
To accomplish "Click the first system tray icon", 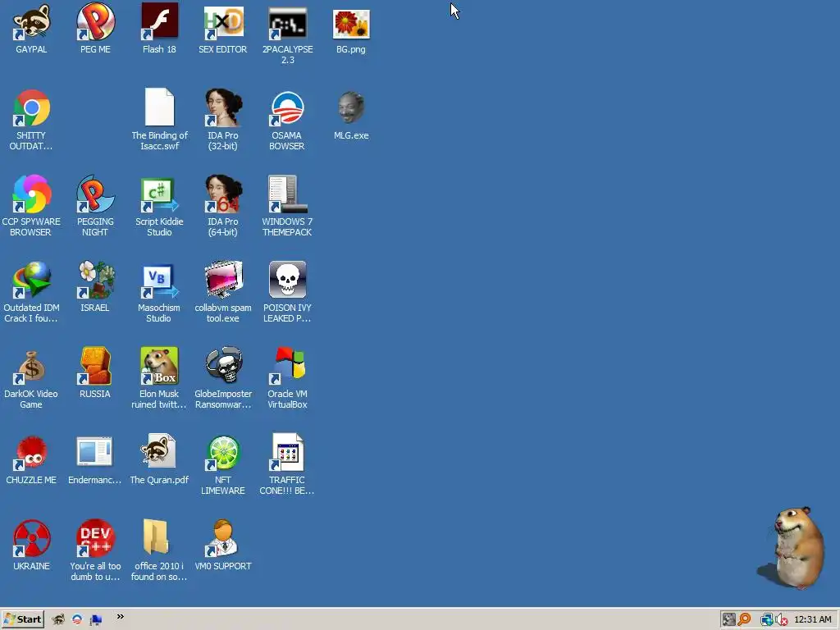I will [728, 619].
